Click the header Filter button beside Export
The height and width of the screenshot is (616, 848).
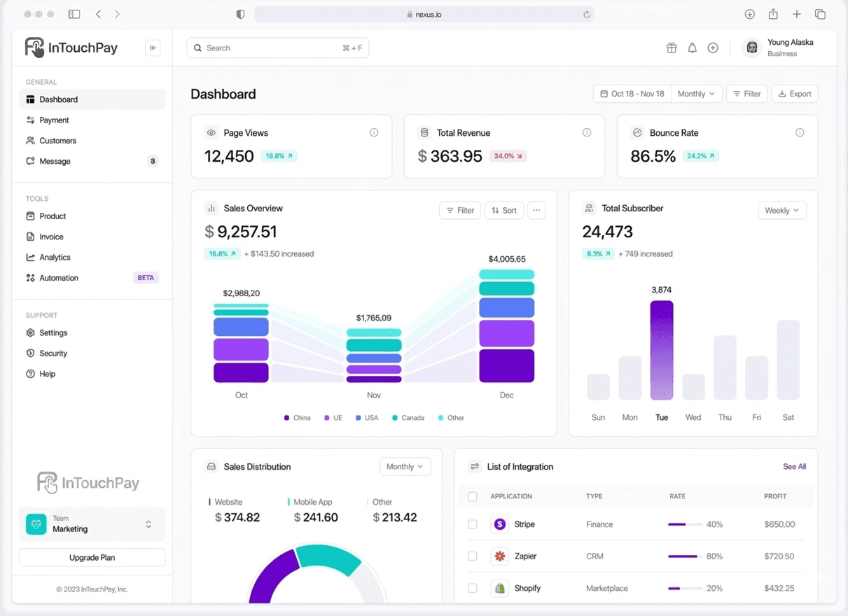tap(747, 94)
